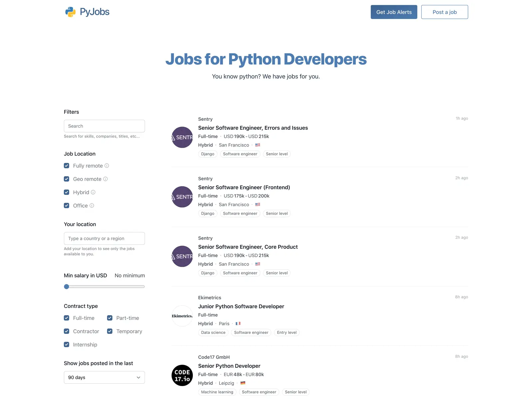The height and width of the screenshot is (399, 532).
Task: Uncheck the Internship checkbox
Action: click(66, 344)
